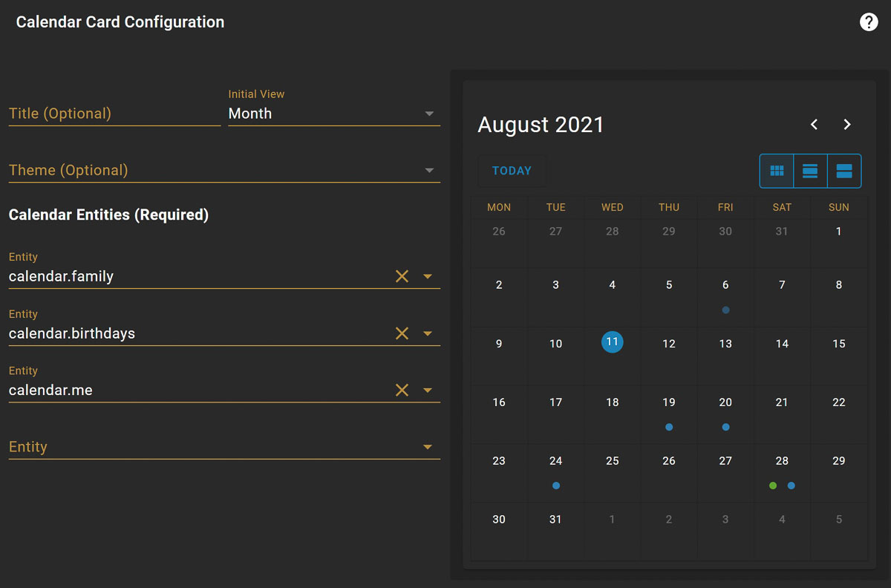Clear the calendar.me entity with the X
Screen dimensions: 891x588
[402, 389]
